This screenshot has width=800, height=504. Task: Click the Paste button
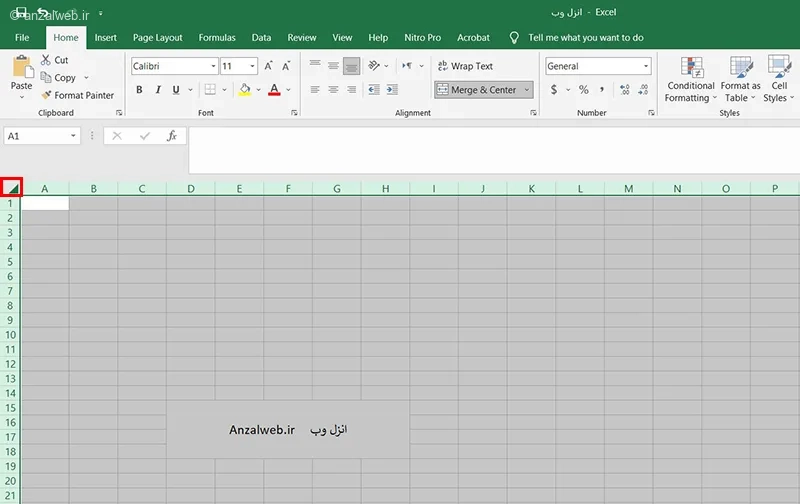click(x=21, y=77)
